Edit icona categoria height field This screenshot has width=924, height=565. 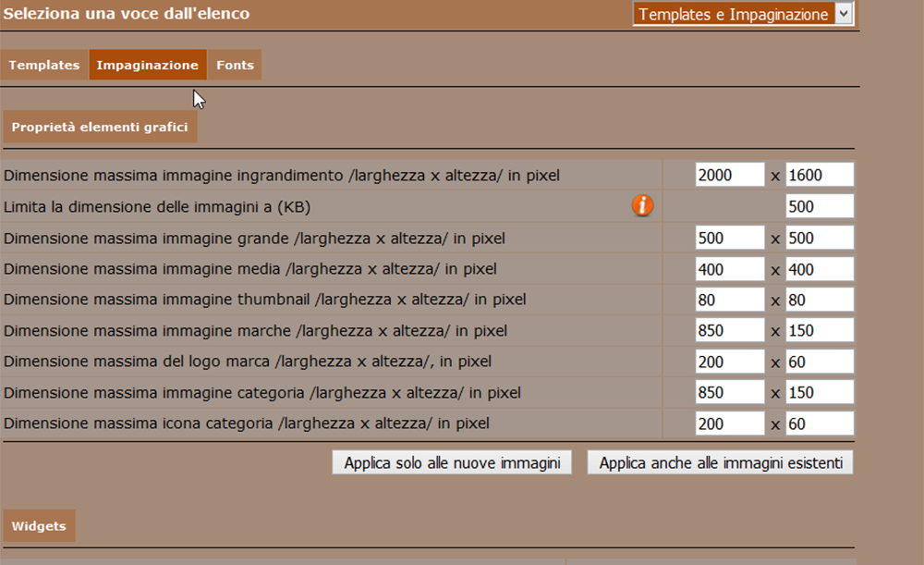coord(819,424)
